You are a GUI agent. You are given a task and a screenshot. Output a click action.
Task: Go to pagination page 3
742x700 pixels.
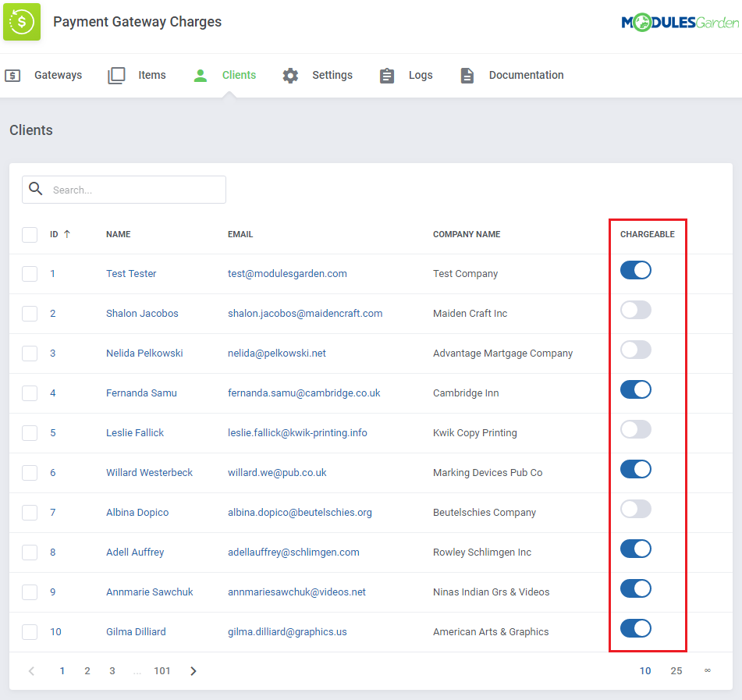click(x=112, y=670)
